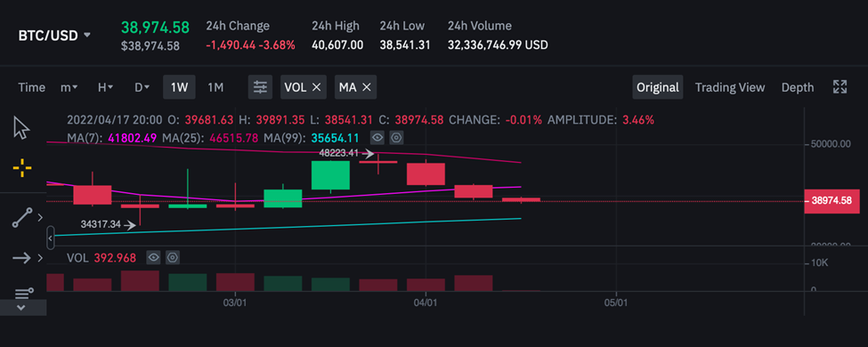This screenshot has width=868, height=347.
Task: Click the 24h High value 40,607.00
Action: point(337,44)
